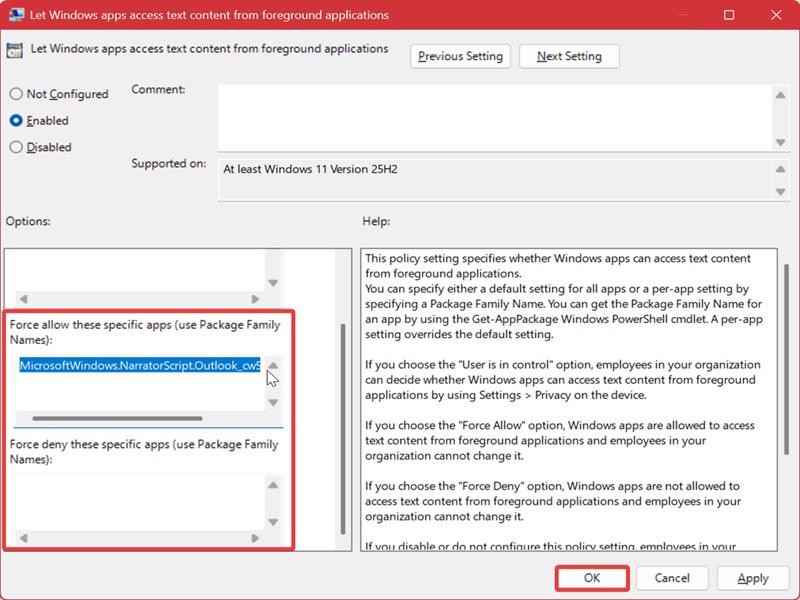
Task: Click the Force allow box horizontal scrollbar thumb
Action: [x=117, y=418]
